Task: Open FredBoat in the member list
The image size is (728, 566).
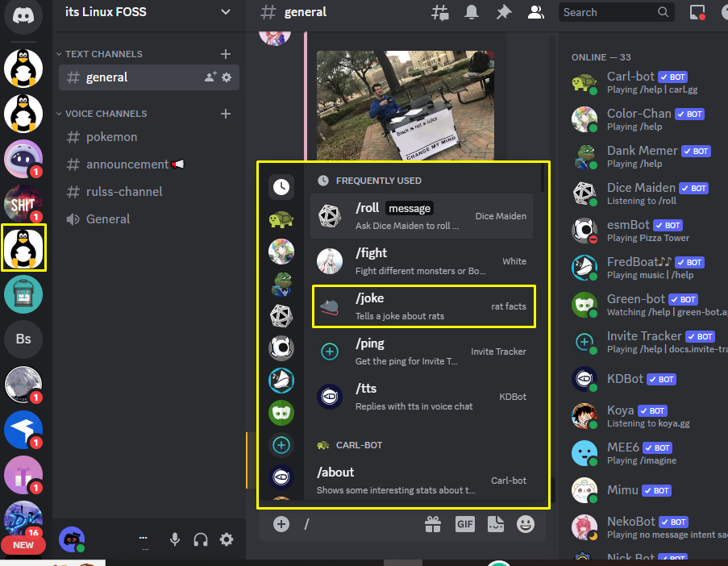Action: tap(649, 268)
